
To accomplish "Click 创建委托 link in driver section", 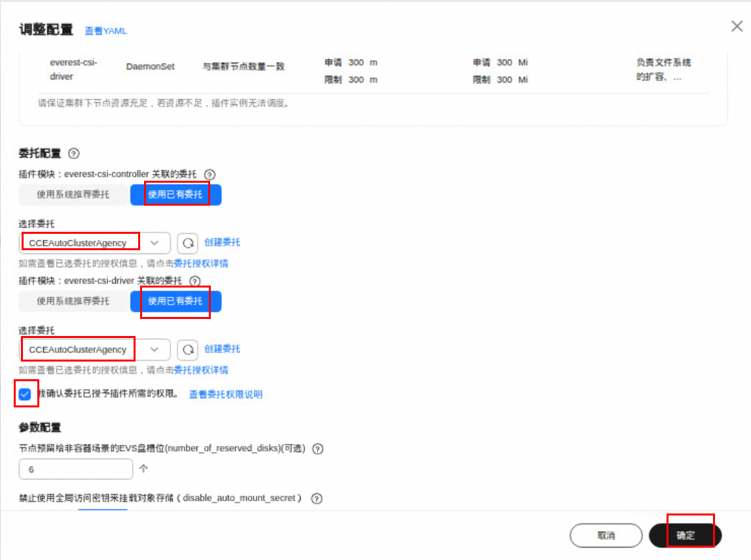I will point(222,349).
